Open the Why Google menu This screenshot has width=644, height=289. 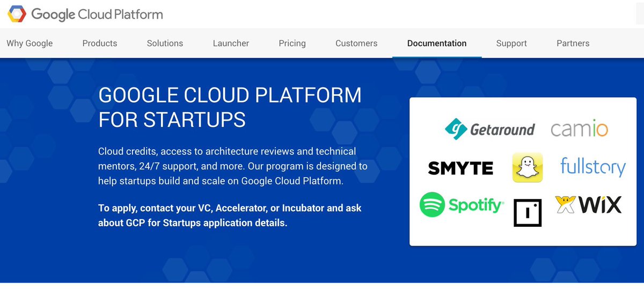pos(30,43)
